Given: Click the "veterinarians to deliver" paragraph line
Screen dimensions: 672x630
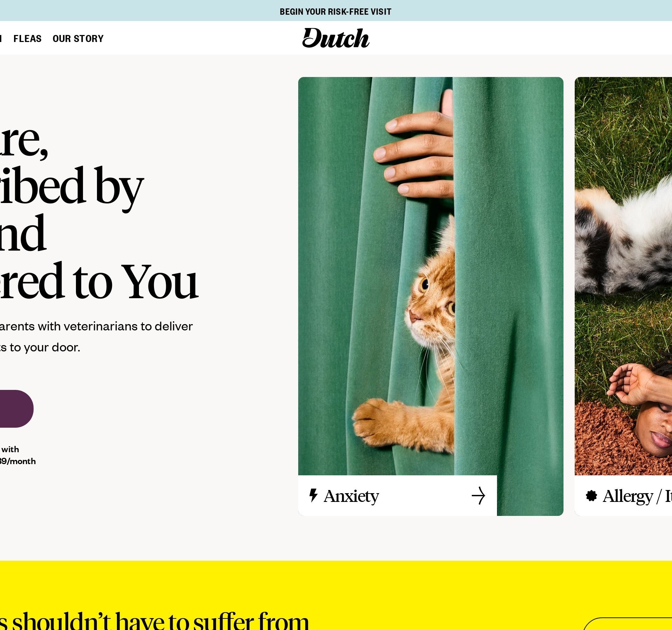Looking at the screenshot, I should (x=96, y=326).
